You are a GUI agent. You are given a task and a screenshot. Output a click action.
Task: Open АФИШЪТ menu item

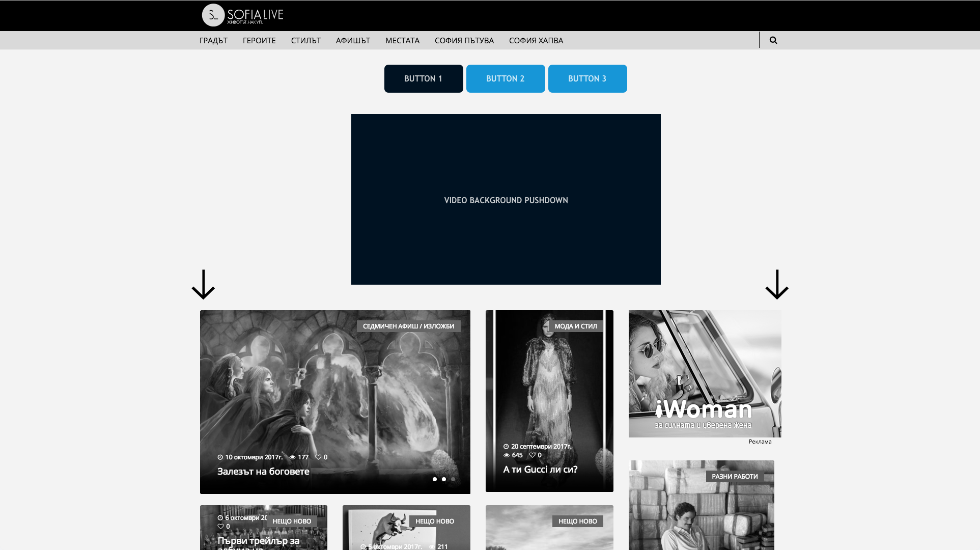[x=353, y=41]
